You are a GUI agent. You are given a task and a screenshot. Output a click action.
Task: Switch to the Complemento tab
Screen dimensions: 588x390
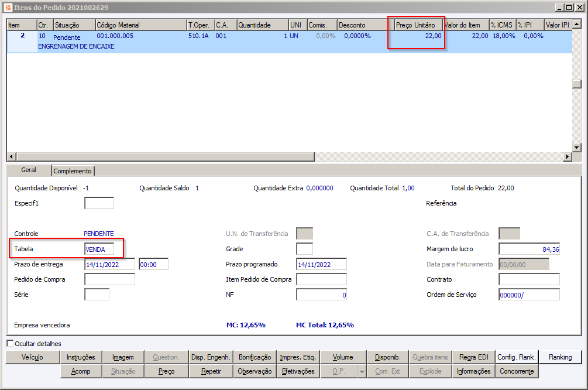click(x=73, y=171)
